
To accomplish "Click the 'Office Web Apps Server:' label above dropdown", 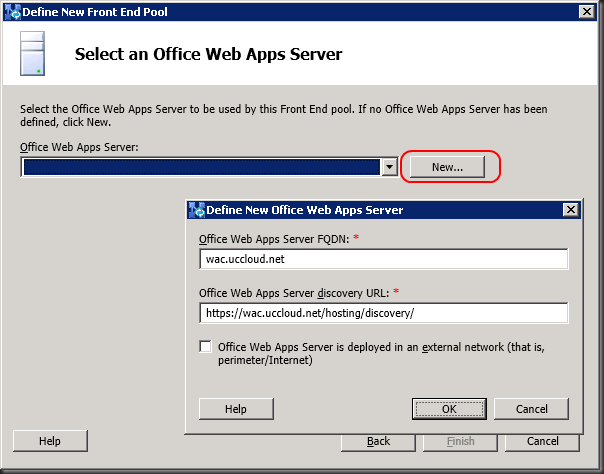I will coord(79,147).
